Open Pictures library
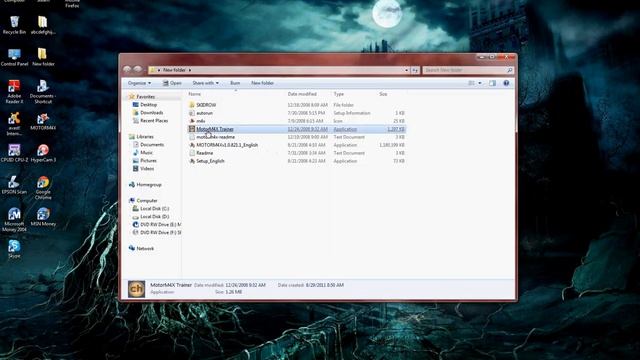 click(148, 160)
